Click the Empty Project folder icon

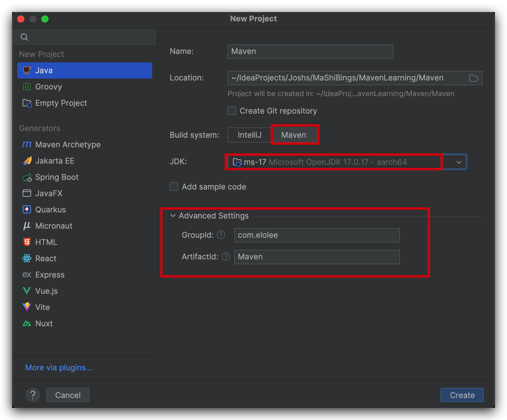click(x=27, y=103)
